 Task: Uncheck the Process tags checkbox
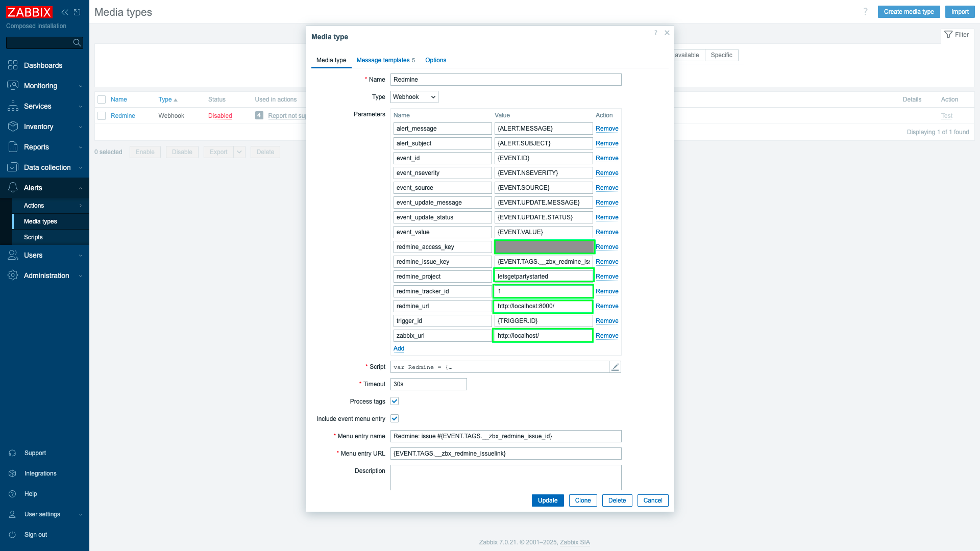(x=395, y=402)
